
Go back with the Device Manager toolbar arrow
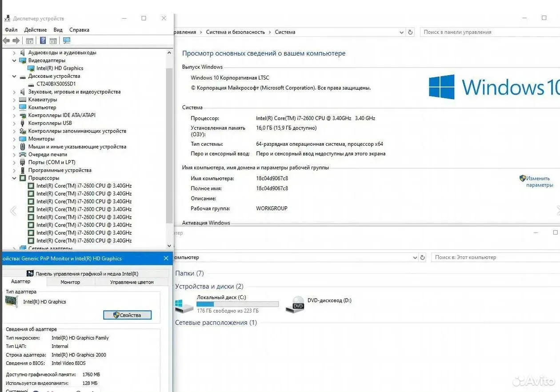(6, 41)
